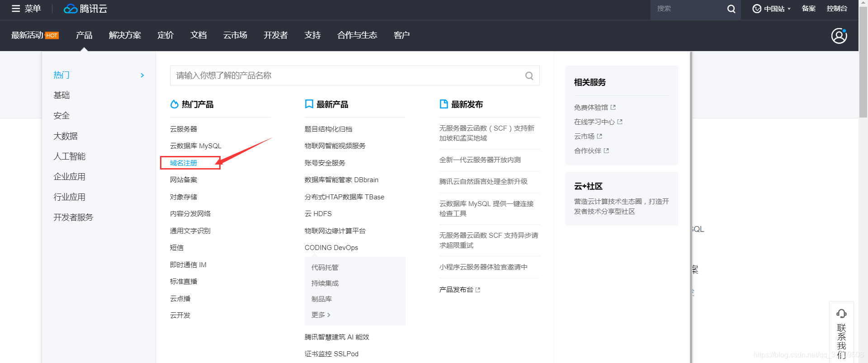Open the 云+社区 card
This screenshot has height=363, width=868.
(622, 198)
